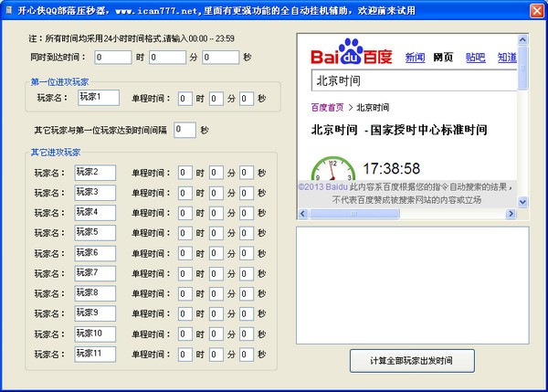Click browser pane scroll-down arrow
The image size is (548, 392).
tap(522, 202)
